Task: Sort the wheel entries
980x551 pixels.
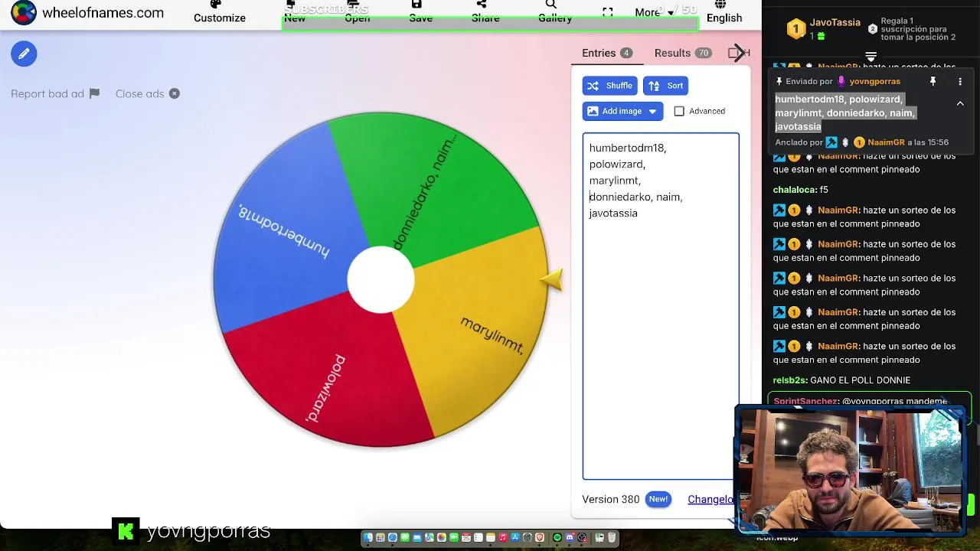Action: [x=665, y=86]
